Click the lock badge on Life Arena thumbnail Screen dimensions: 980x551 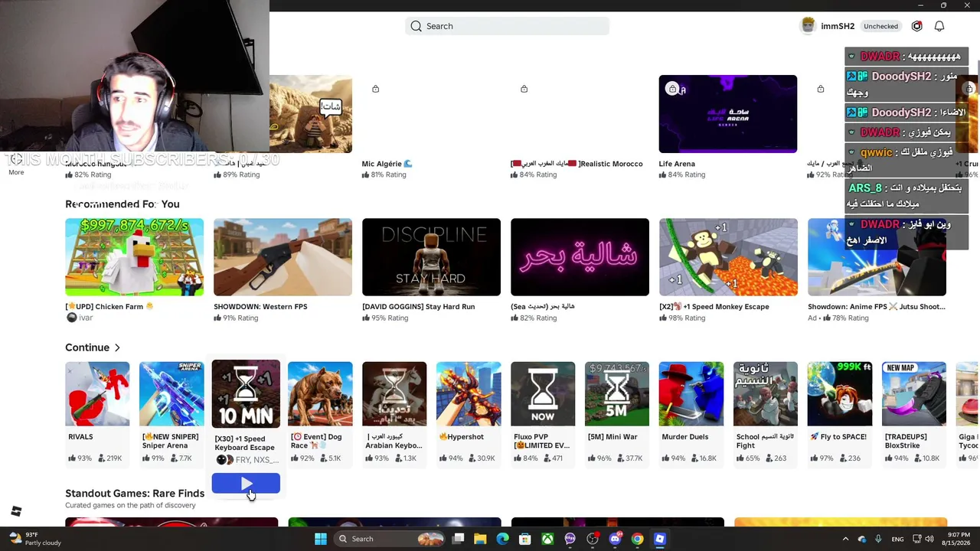click(x=672, y=89)
